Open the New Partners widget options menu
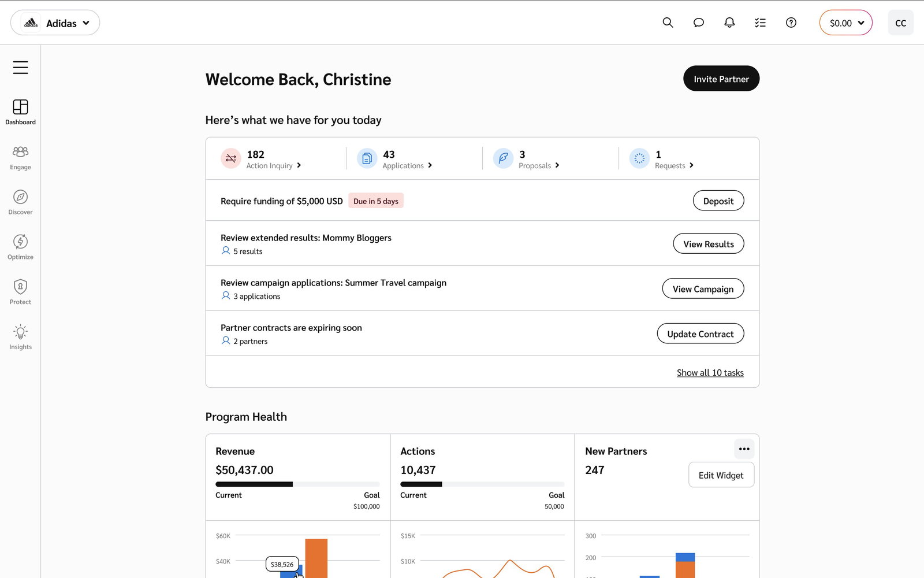This screenshot has height=578, width=924. (744, 449)
